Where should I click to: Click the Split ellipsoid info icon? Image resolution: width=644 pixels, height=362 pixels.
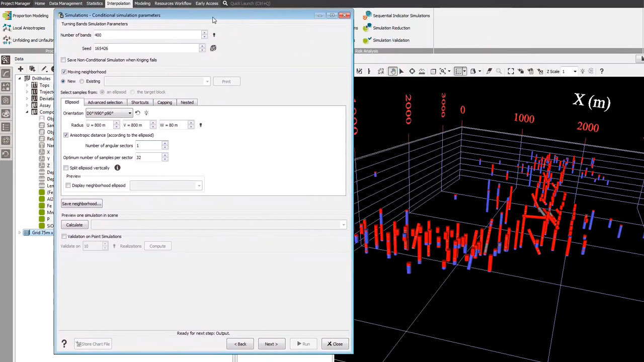point(117,168)
